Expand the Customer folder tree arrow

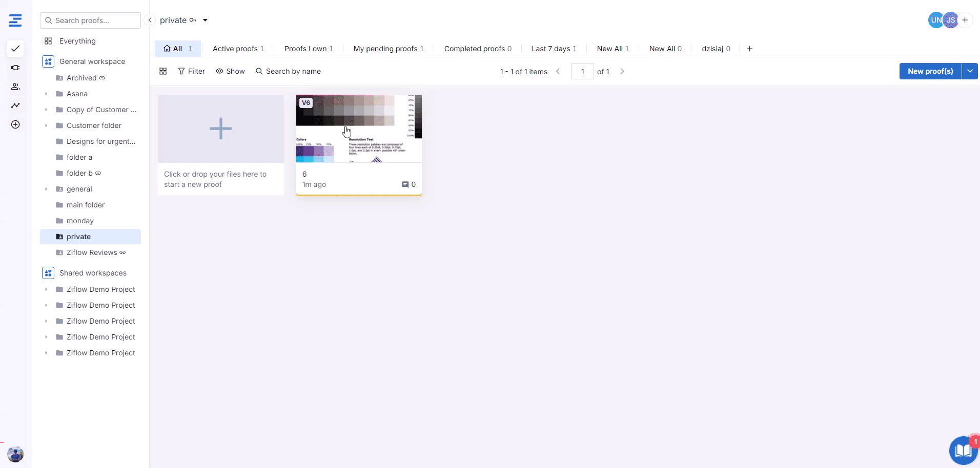46,125
